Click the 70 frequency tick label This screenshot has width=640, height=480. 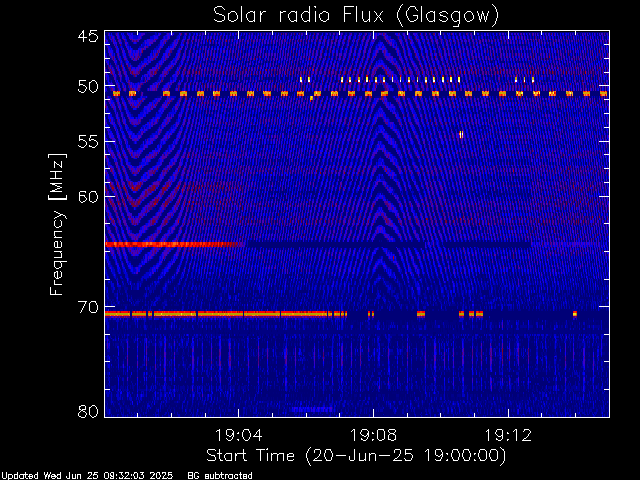(x=88, y=307)
